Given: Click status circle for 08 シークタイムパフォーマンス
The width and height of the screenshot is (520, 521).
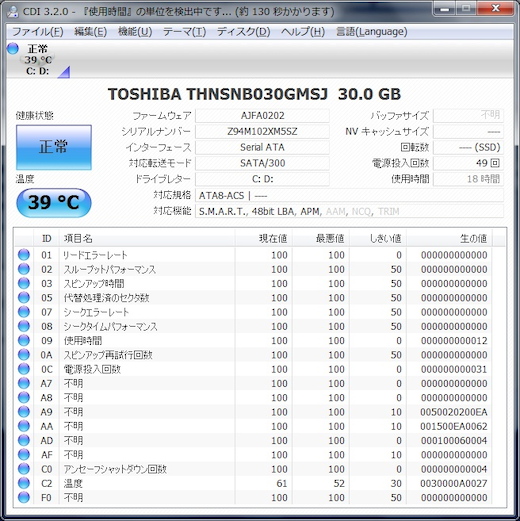Looking at the screenshot, I should click(24, 326).
